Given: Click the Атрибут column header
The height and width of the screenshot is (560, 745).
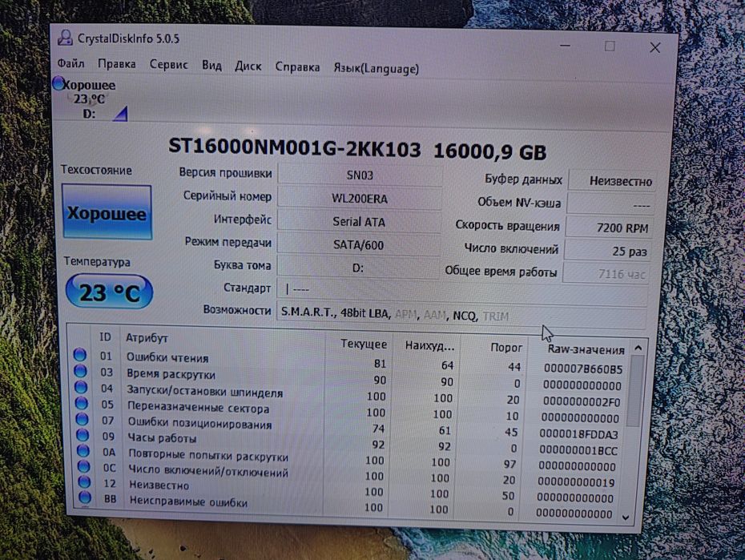Looking at the screenshot, I should 147,338.
